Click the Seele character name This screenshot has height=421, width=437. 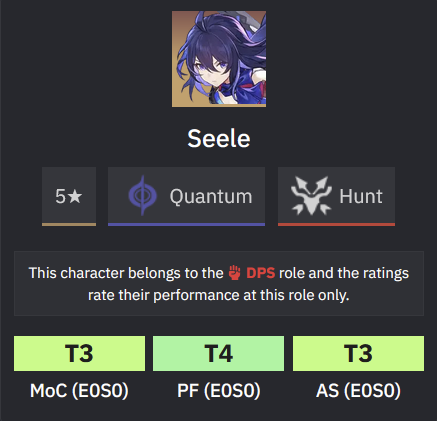pos(219,138)
